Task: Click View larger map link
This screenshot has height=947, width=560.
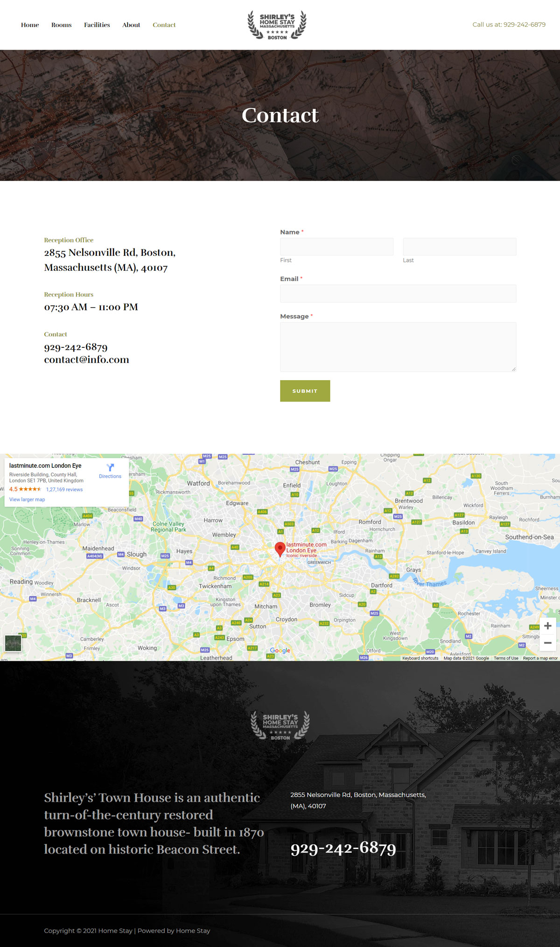Action: pos(27,500)
